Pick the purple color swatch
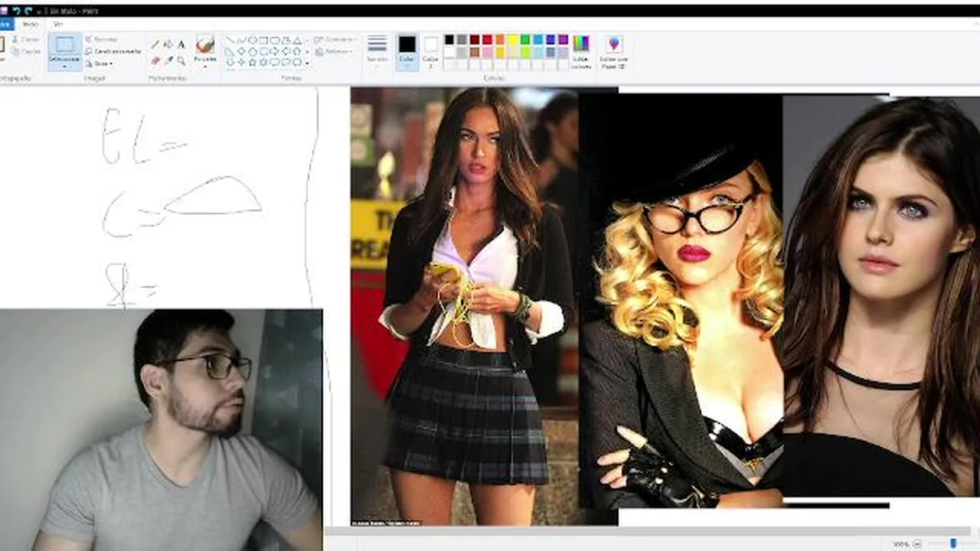The height and width of the screenshot is (551, 980). (563, 40)
